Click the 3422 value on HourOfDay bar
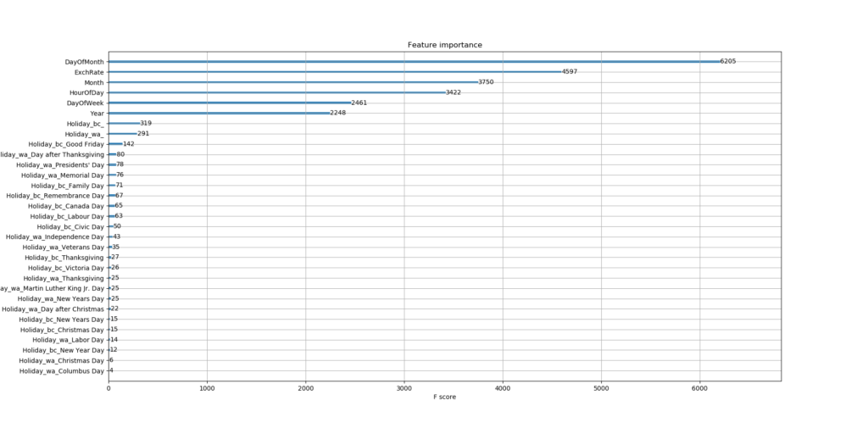868x428 pixels. [453, 92]
